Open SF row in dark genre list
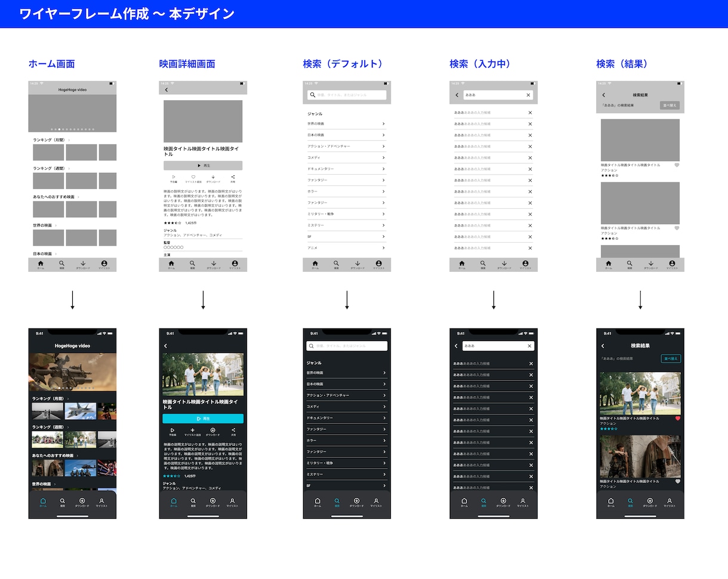 click(347, 485)
